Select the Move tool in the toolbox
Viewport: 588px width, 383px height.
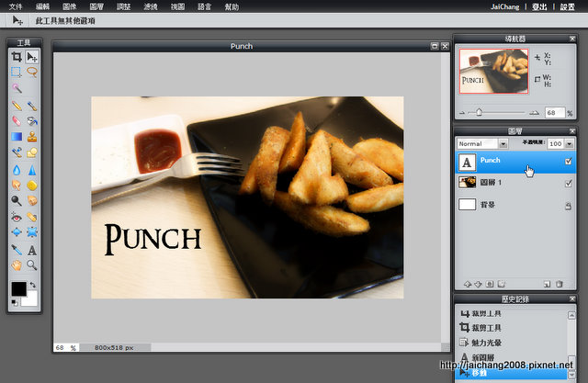32,57
